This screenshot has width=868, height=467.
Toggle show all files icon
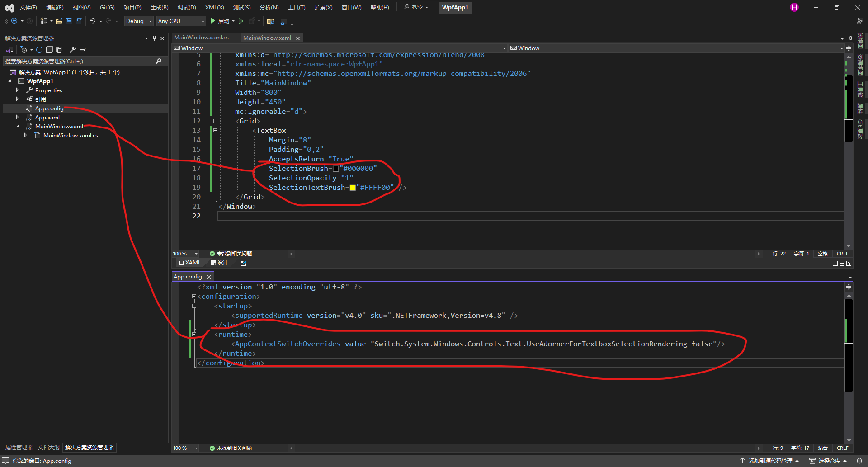pyautogui.click(x=59, y=50)
